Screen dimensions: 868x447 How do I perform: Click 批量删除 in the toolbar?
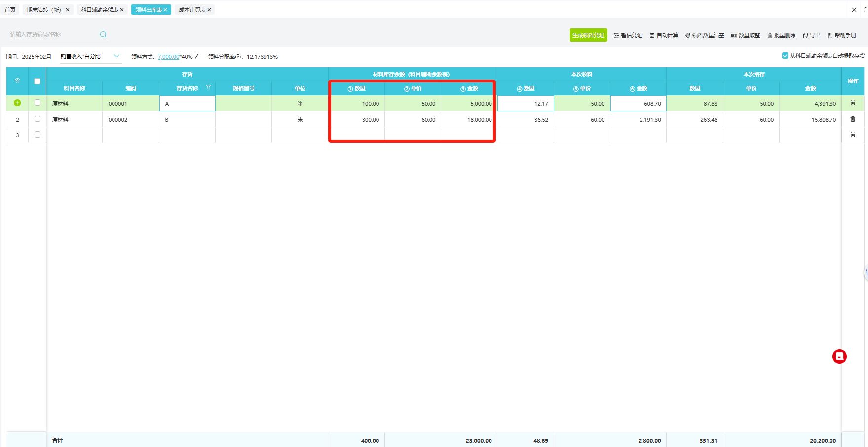pos(781,35)
